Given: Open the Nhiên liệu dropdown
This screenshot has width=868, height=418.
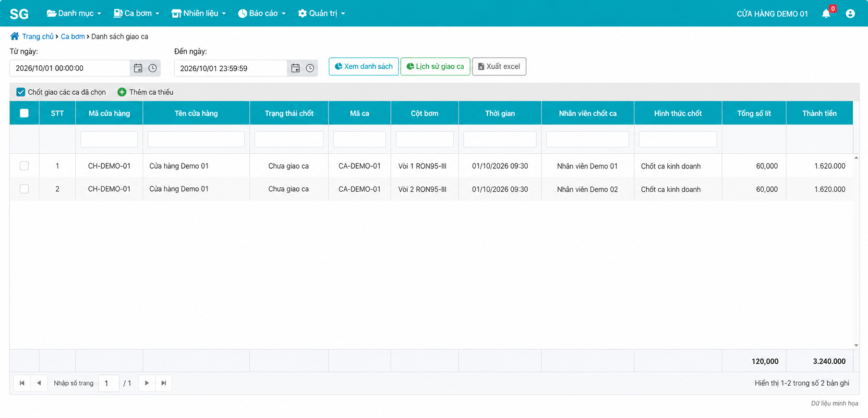Looking at the screenshot, I should [199, 13].
